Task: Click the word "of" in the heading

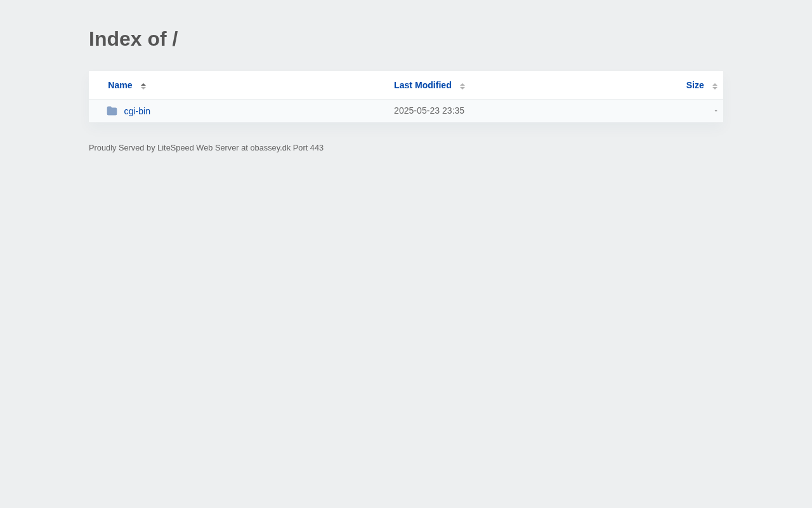Action: pyautogui.click(x=157, y=39)
